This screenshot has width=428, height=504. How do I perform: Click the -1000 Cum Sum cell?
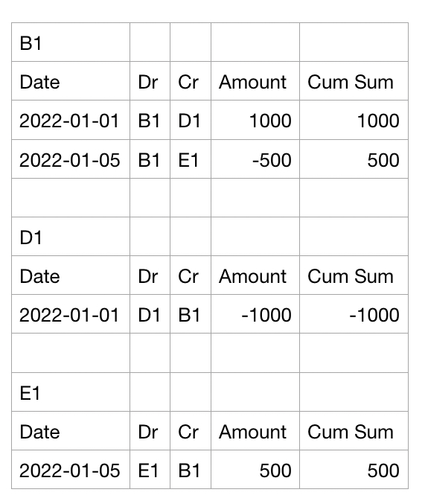(354, 314)
